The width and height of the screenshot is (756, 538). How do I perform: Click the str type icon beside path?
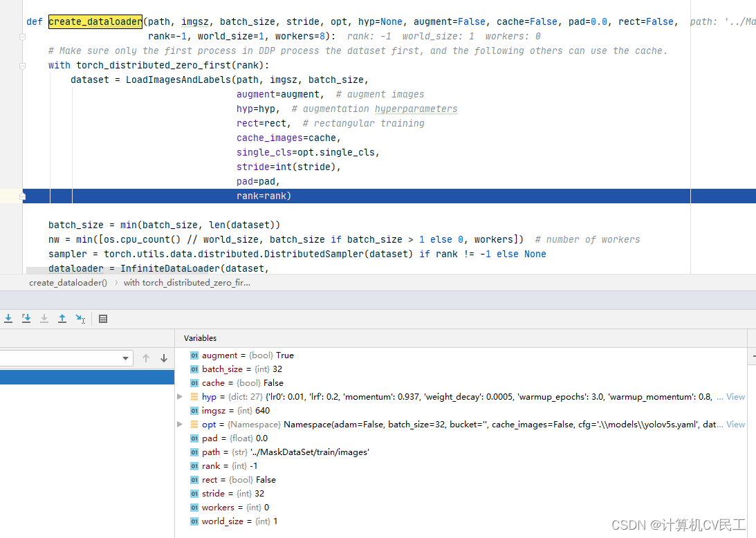194,452
